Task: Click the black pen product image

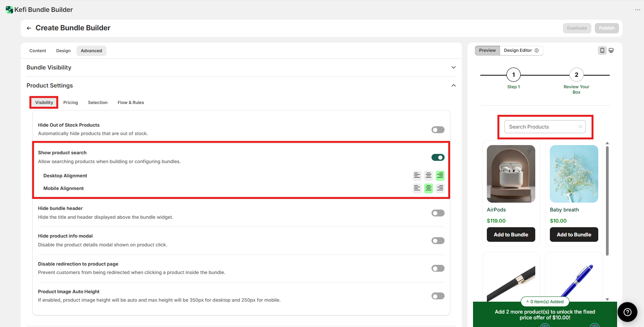Action: [511, 282]
